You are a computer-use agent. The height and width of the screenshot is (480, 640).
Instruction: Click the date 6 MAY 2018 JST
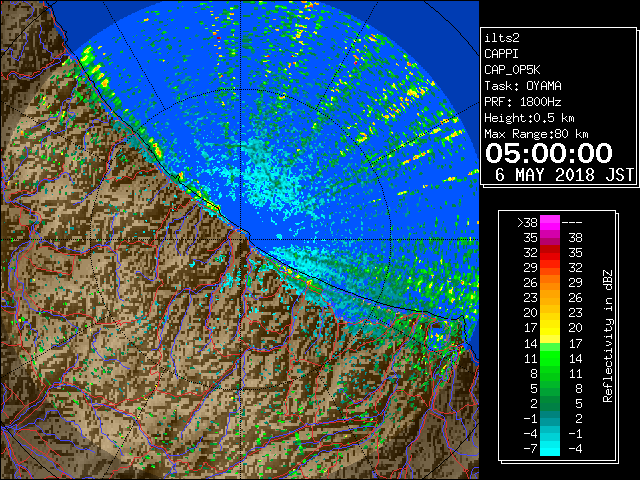564,175
